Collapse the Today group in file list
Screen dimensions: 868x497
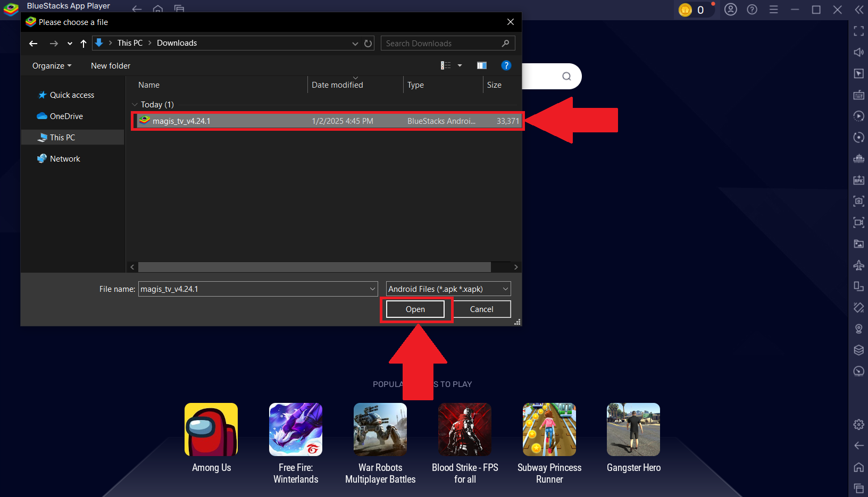point(135,105)
